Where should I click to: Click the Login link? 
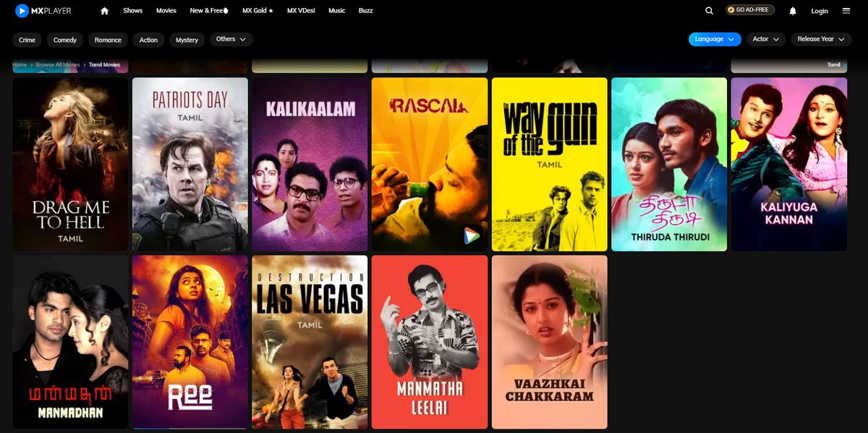coord(820,11)
